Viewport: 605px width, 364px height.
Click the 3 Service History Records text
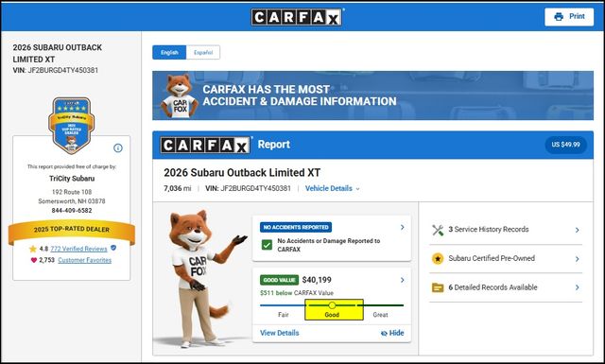pyautogui.click(x=489, y=230)
